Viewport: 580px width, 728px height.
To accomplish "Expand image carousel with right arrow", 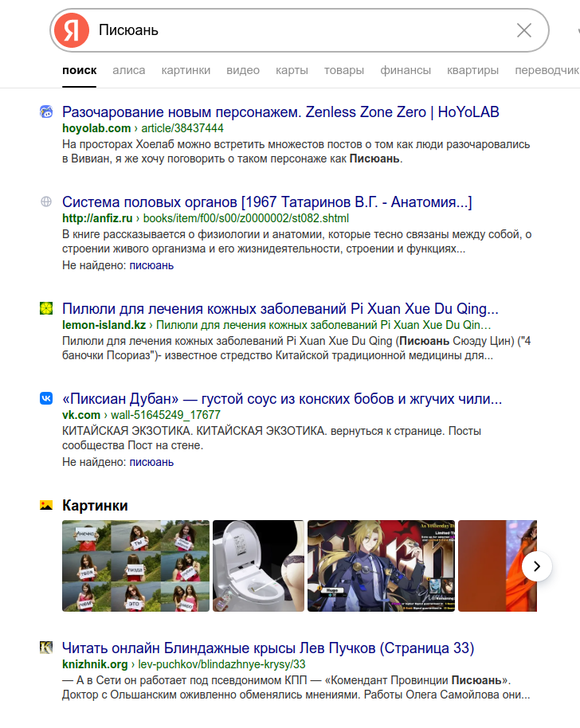I will point(537,566).
